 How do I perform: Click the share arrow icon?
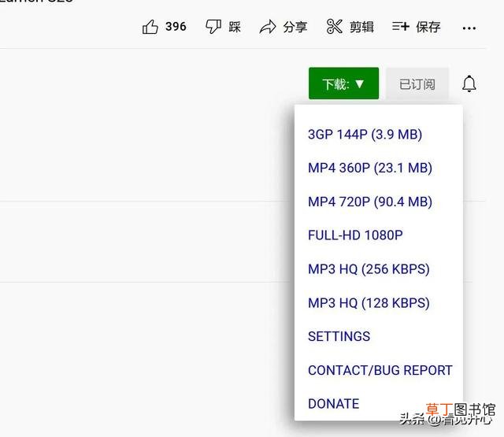coord(268,27)
